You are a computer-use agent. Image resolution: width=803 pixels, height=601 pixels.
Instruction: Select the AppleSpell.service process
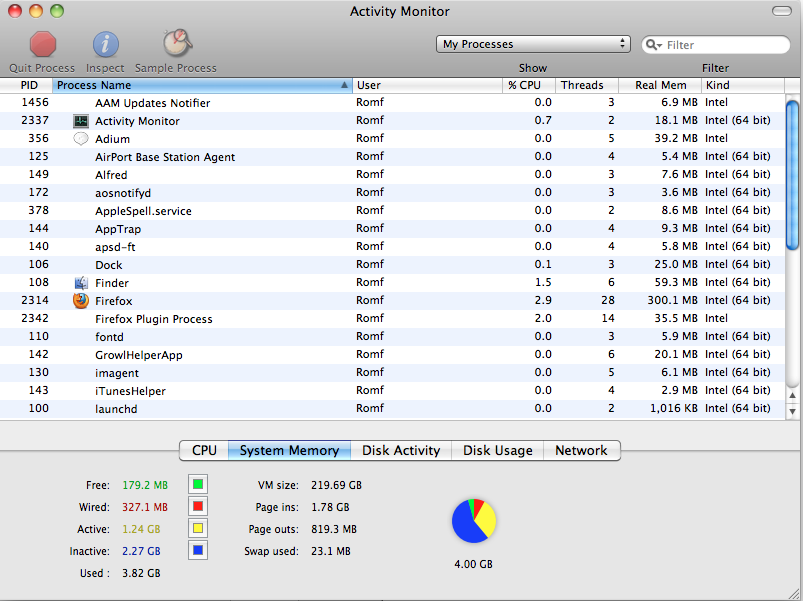point(392,210)
